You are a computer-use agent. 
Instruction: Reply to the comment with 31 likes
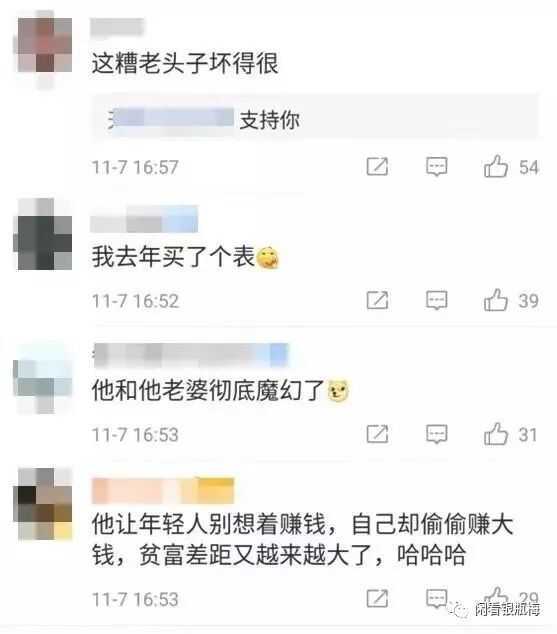coord(437,434)
